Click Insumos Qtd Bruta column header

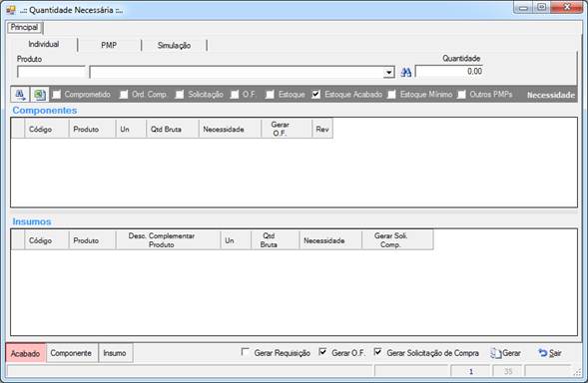tap(275, 240)
